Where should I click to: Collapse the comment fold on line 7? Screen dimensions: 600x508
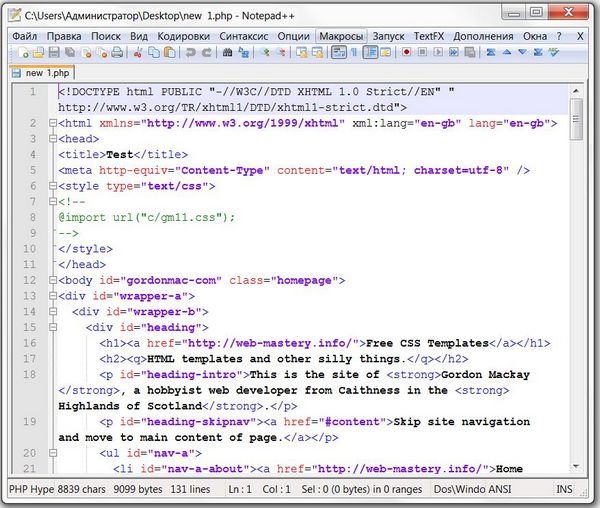[53, 202]
